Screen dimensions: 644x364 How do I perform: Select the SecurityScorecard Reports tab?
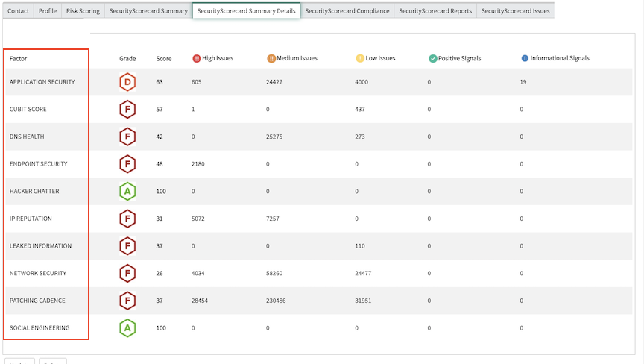coord(435,11)
